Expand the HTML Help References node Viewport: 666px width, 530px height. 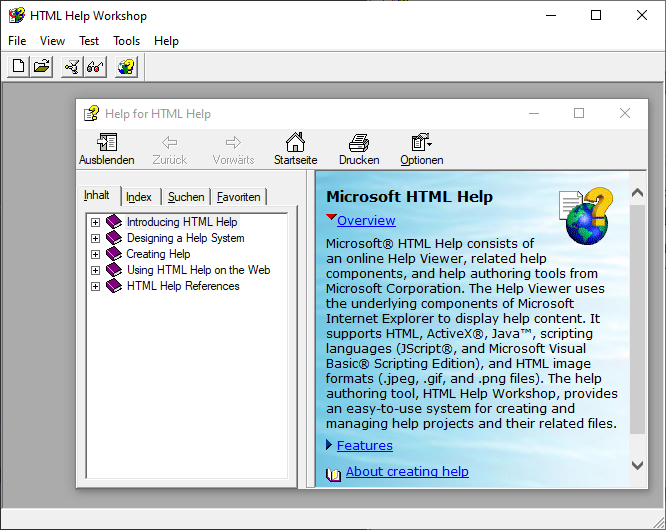click(x=96, y=286)
